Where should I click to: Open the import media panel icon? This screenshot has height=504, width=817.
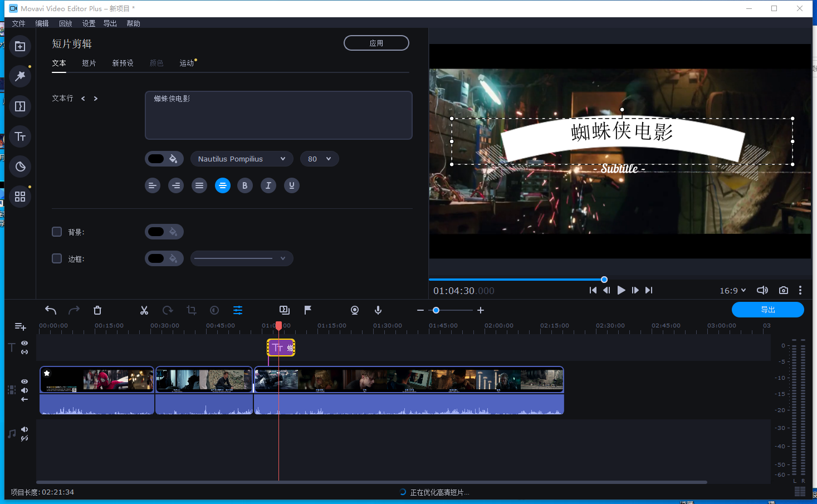[x=20, y=46]
